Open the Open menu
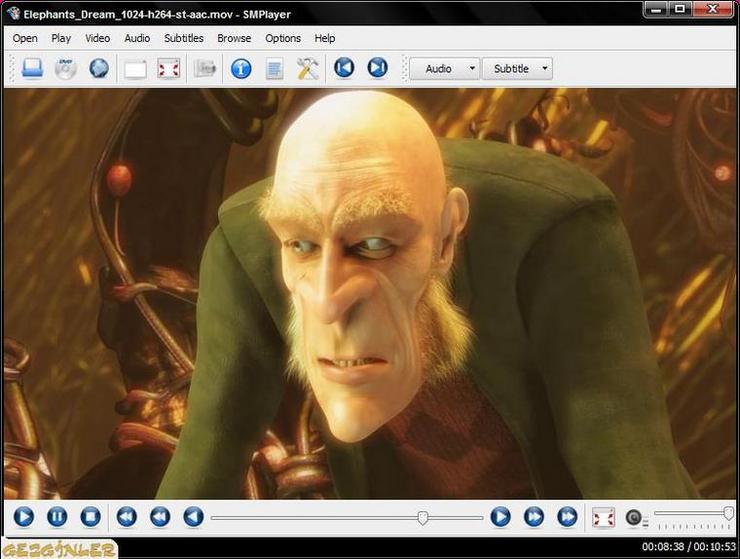The width and height of the screenshot is (740, 559). (x=25, y=38)
